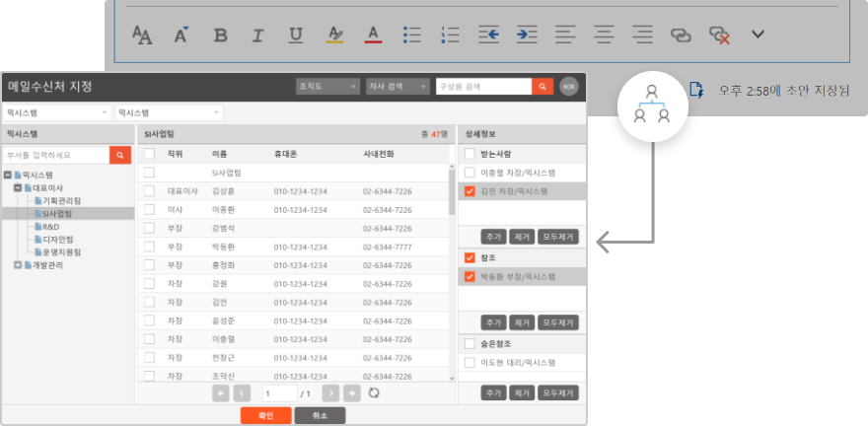
Task: Toggle italic formatting
Action: click(x=257, y=35)
